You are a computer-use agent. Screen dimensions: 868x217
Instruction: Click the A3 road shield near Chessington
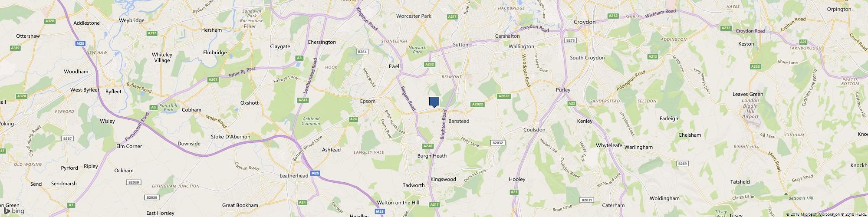click(299, 58)
